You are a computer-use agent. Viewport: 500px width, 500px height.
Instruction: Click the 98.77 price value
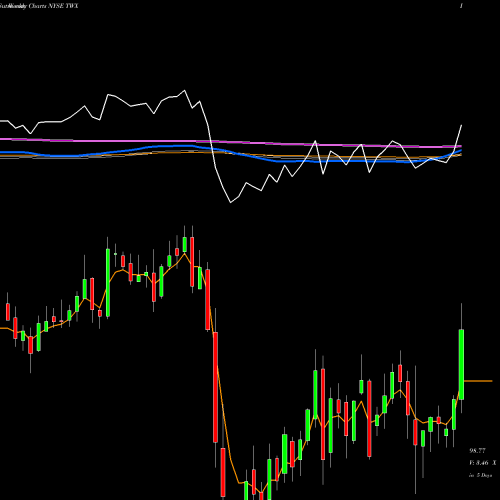click(477, 451)
